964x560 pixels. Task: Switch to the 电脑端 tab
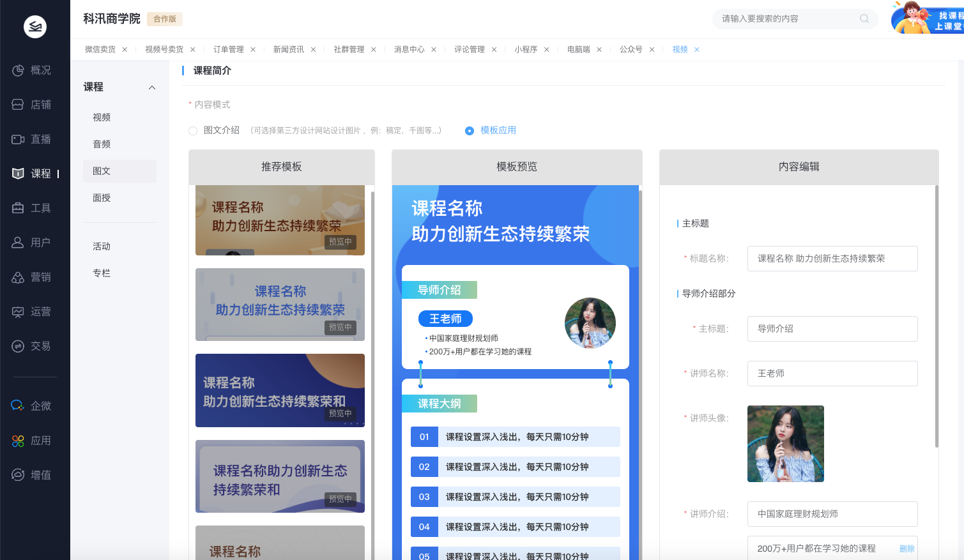coord(579,49)
